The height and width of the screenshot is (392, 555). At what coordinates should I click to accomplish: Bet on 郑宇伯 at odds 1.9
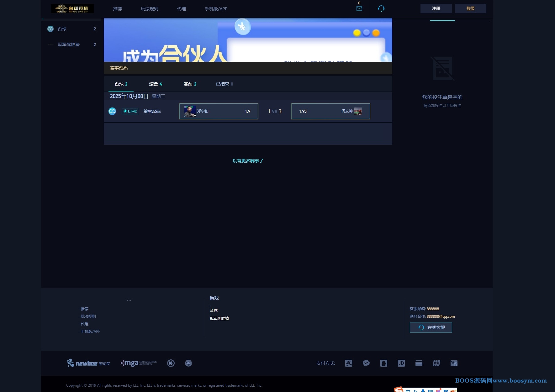tap(219, 111)
